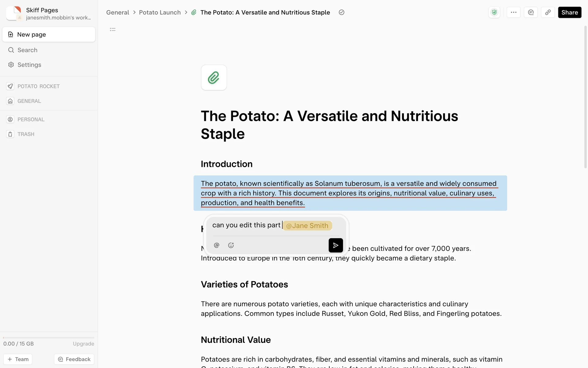Viewport: 588px width, 368px height.
Task: Expand the Potato Rocket workspace section
Action: pyautogui.click(x=38, y=86)
